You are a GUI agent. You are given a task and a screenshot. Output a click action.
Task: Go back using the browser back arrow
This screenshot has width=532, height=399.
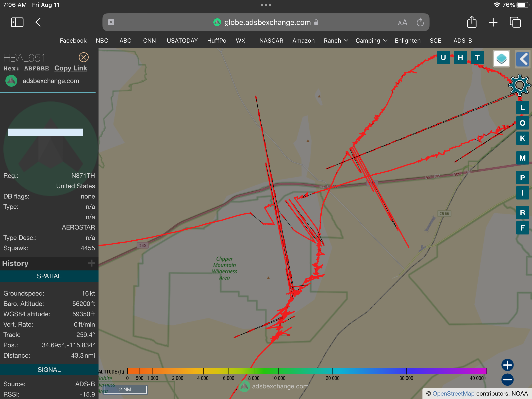(38, 22)
